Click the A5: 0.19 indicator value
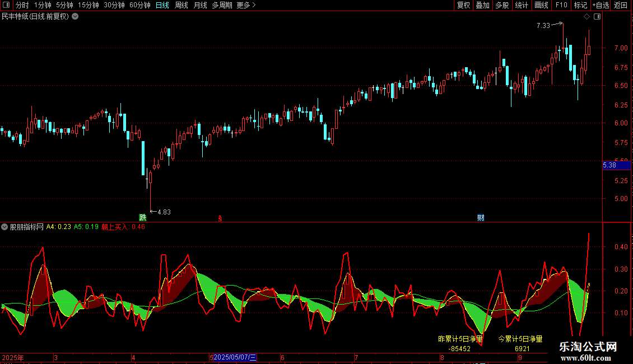The height and width of the screenshot is (364, 633). (x=86, y=227)
